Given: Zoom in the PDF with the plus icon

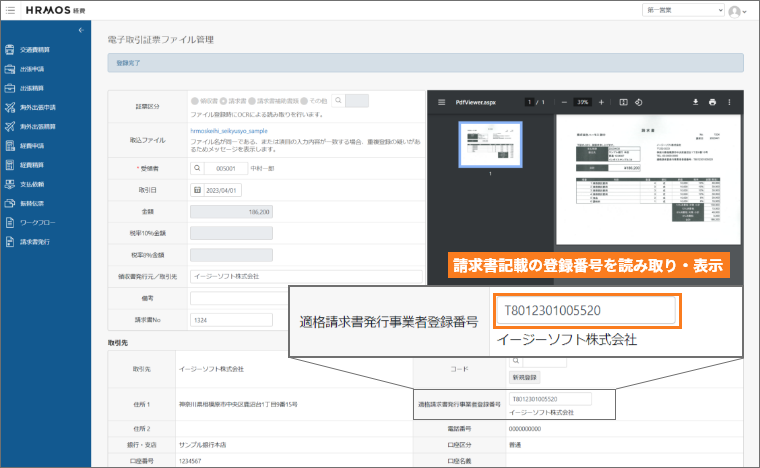Looking at the screenshot, I should [600, 102].
